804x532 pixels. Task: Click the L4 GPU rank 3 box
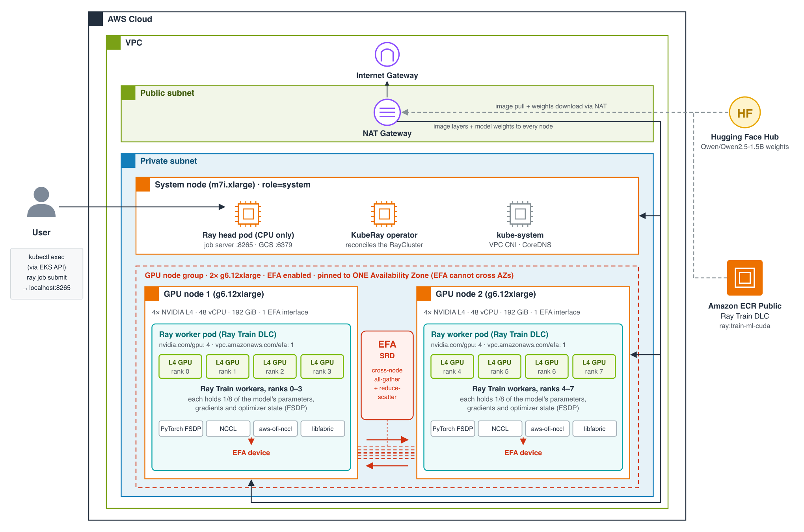[x=322, y=366]
